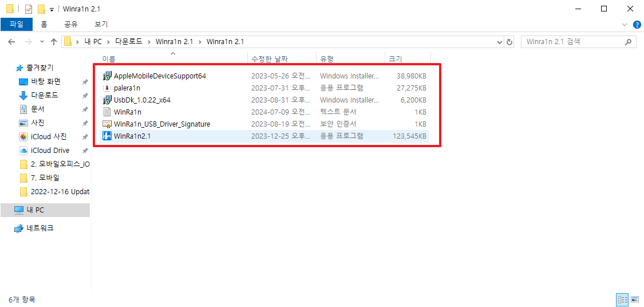The image size is (644, 307).
Task: Click the 보안 인증서 type cell
Action: [338, 124]
